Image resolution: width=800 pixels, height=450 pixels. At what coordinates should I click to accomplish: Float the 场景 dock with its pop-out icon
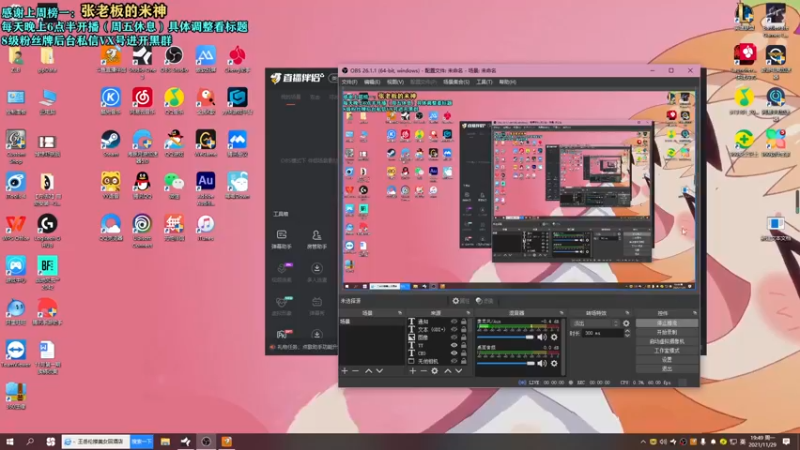pos(400,313)
